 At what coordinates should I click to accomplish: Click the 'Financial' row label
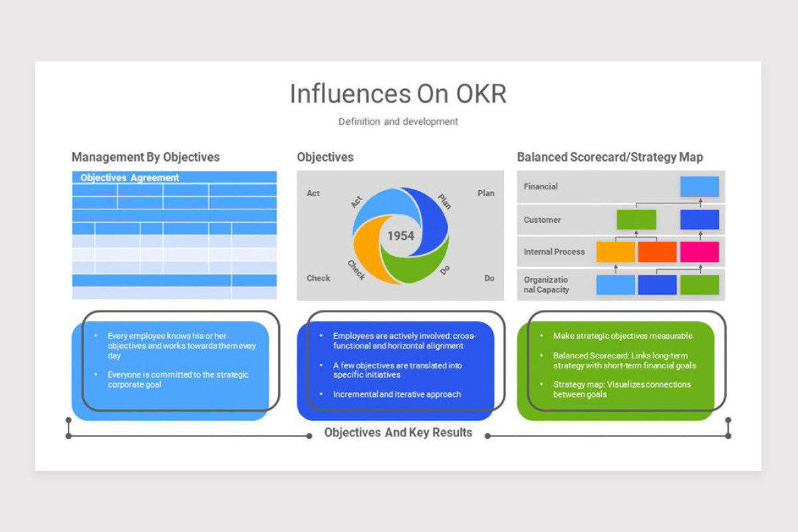point(541,187)
